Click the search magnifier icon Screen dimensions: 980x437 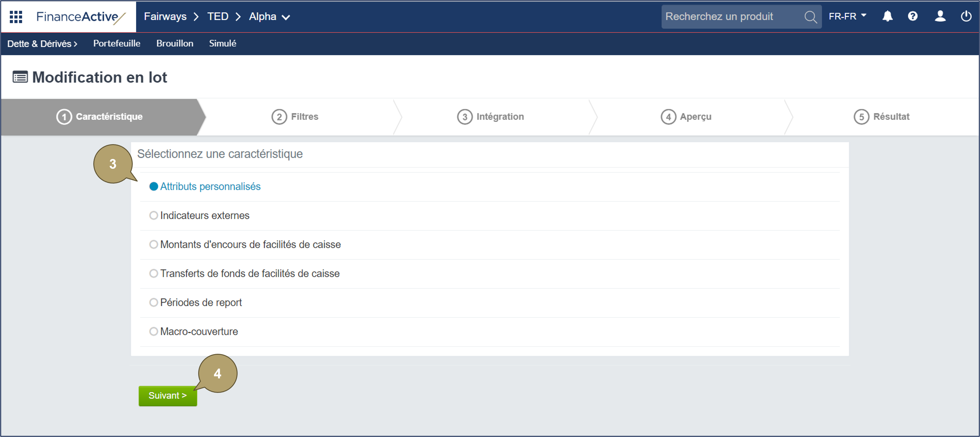click(810, 17)
